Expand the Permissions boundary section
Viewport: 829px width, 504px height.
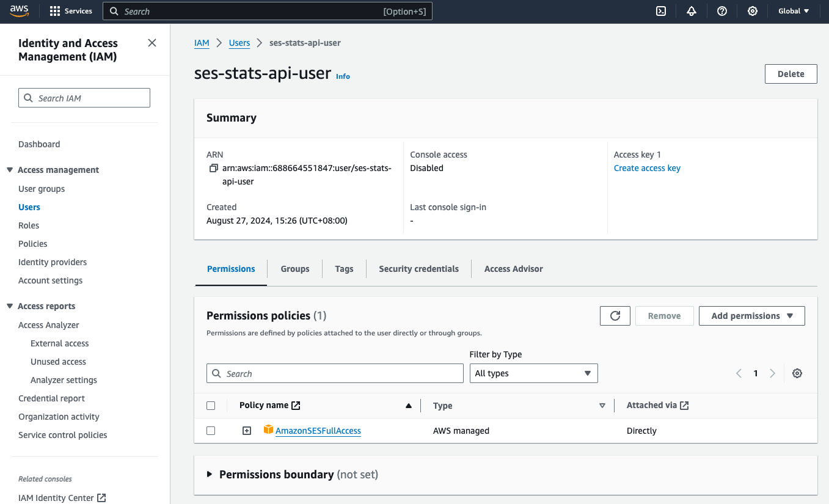click(210, 474)
